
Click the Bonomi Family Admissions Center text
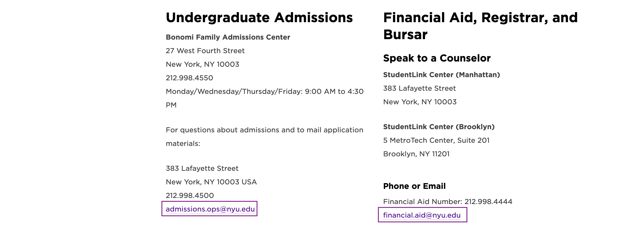click(228, 37)
